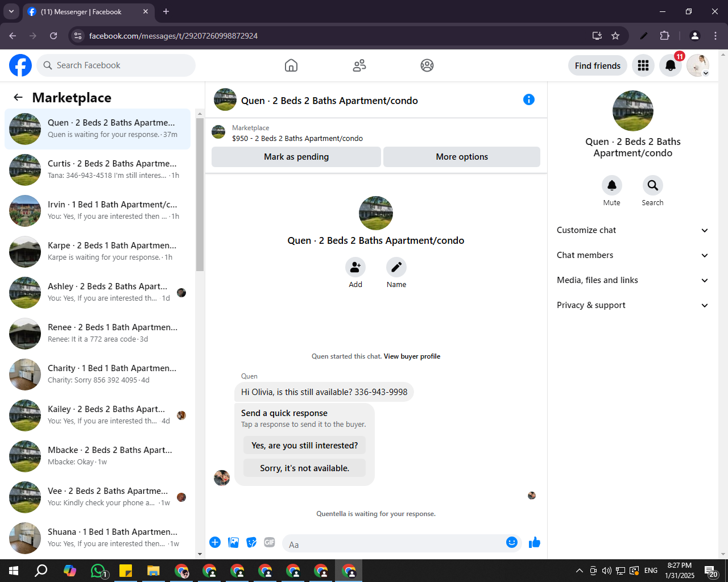Bookmark this page with star icon
Screen dimensions: 728x582
615,36
